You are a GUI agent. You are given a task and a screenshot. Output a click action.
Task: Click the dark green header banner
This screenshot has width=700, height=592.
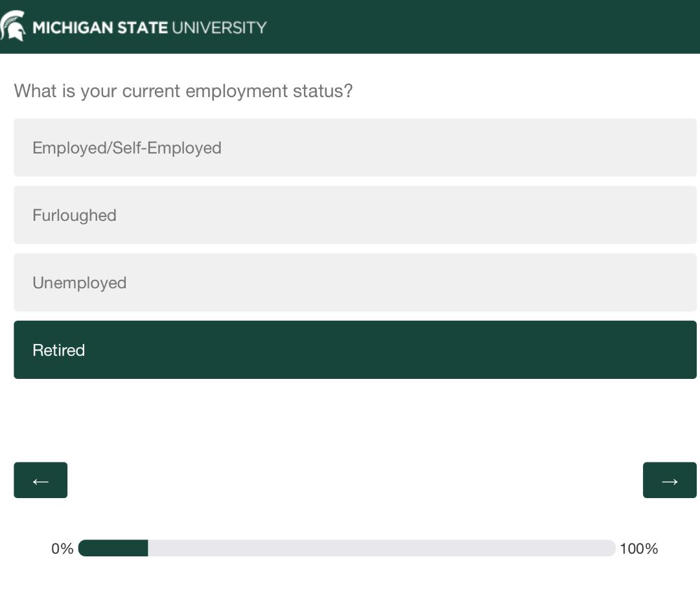350,27
